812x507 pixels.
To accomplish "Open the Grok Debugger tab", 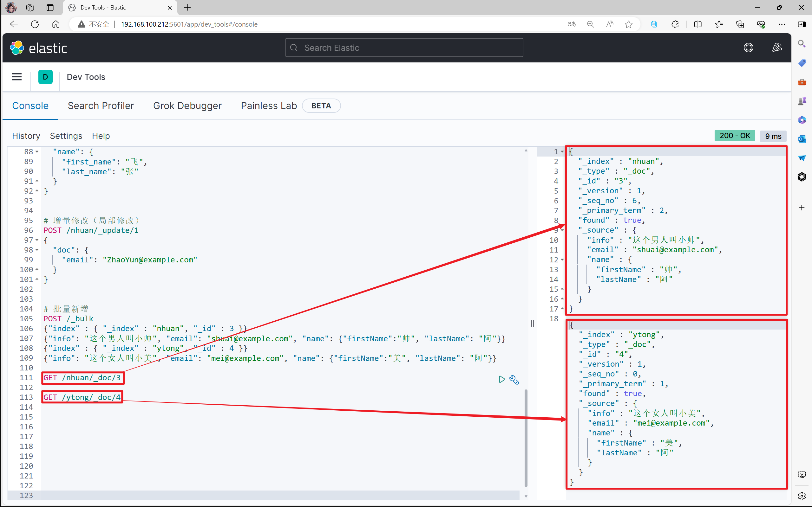I will click(187, 106).
